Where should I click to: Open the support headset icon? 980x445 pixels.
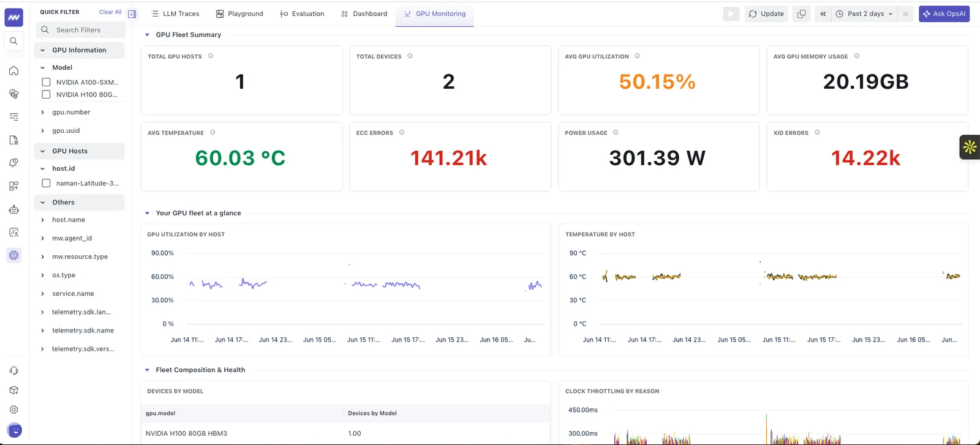point(13,371)
